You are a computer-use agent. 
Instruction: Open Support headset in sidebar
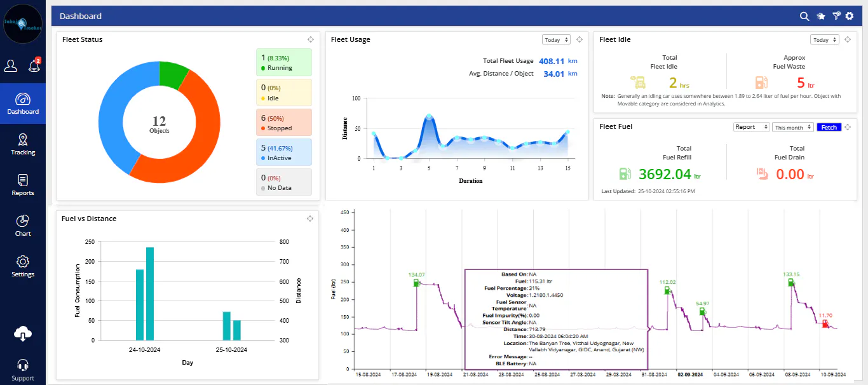(23, 369)
